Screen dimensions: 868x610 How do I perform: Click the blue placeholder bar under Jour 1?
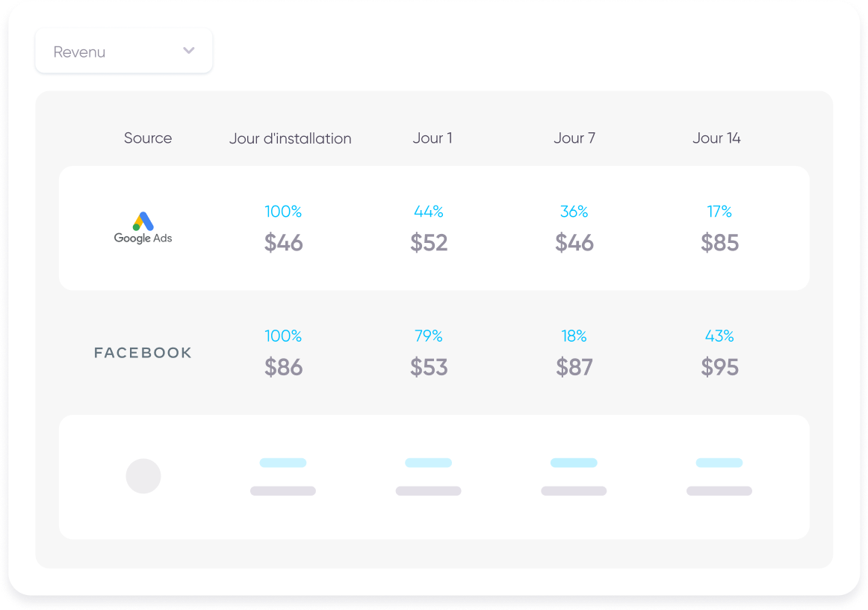click(428, 463)
